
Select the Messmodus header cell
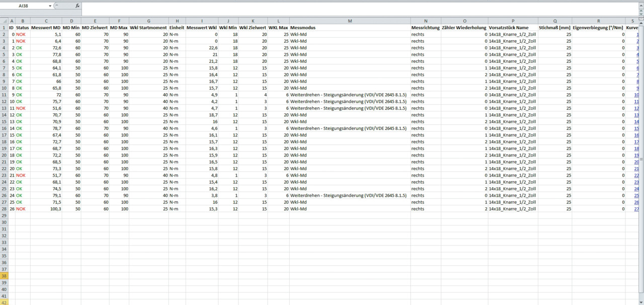(x=350, y=28)
